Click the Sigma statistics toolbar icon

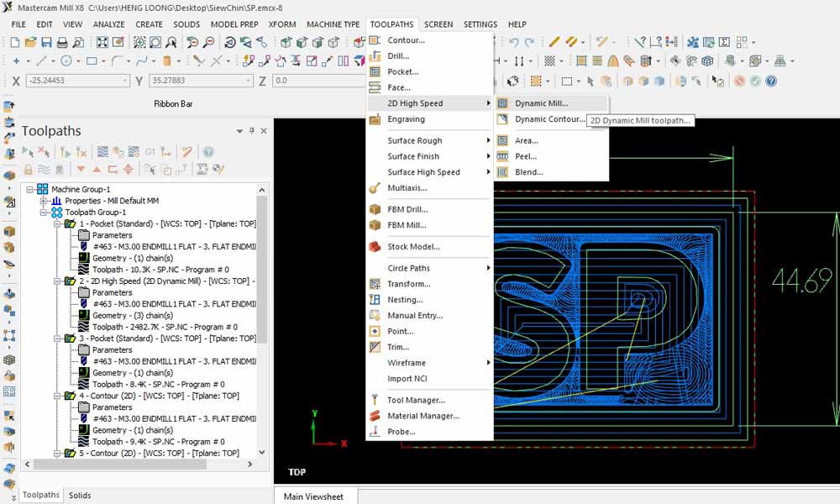pyautogui.click(x=724, y=42)
